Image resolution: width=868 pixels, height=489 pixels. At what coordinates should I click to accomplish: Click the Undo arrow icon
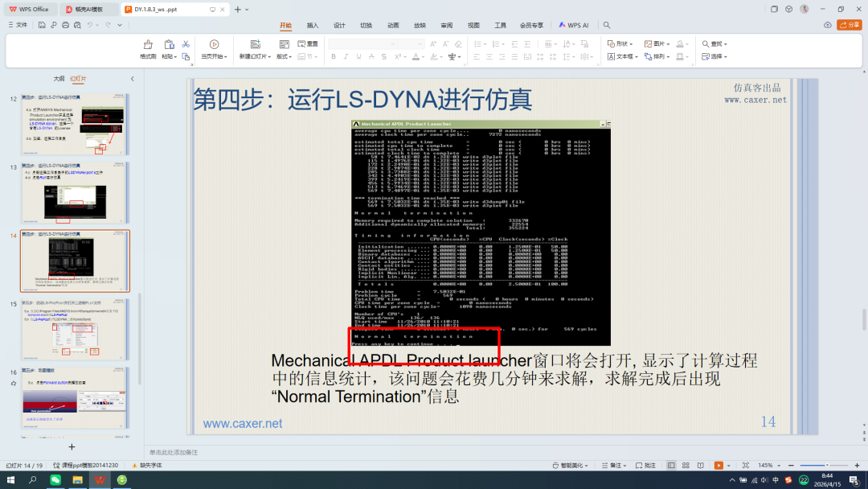90,25
